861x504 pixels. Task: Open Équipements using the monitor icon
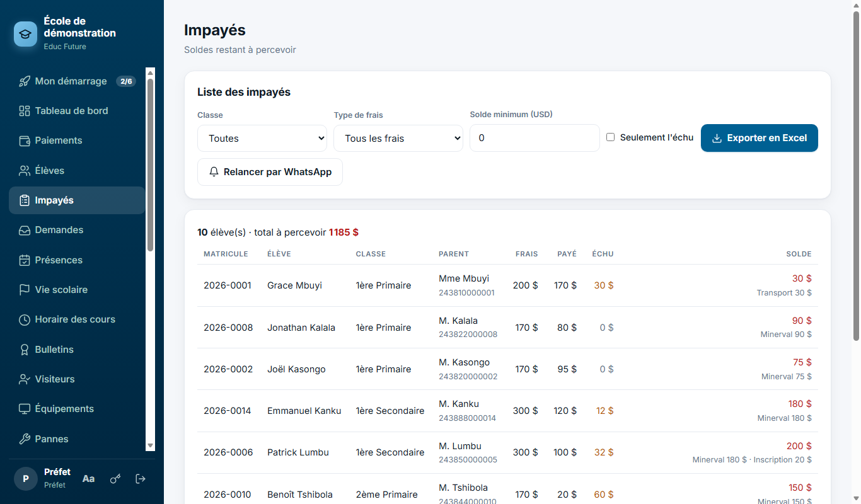pos(25,409)
